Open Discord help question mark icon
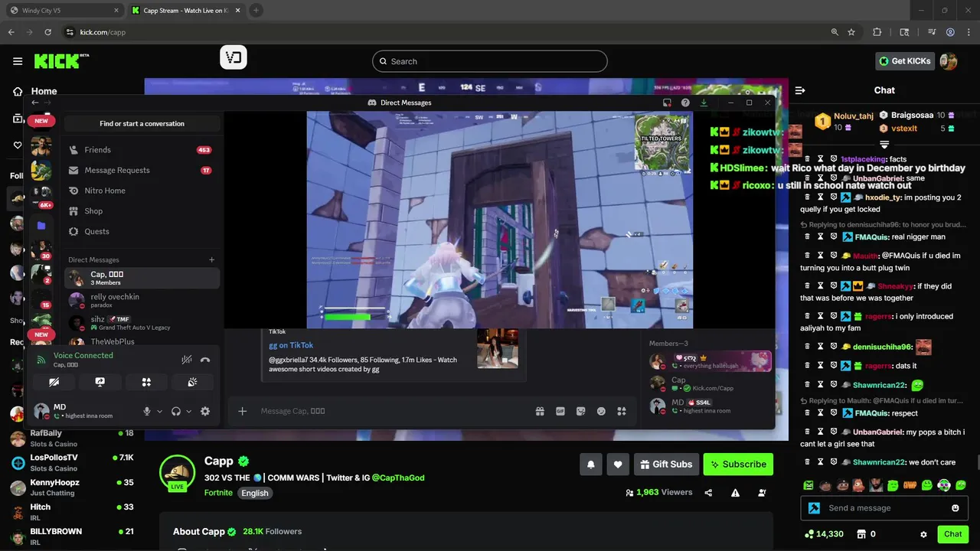 coord(685,103)
